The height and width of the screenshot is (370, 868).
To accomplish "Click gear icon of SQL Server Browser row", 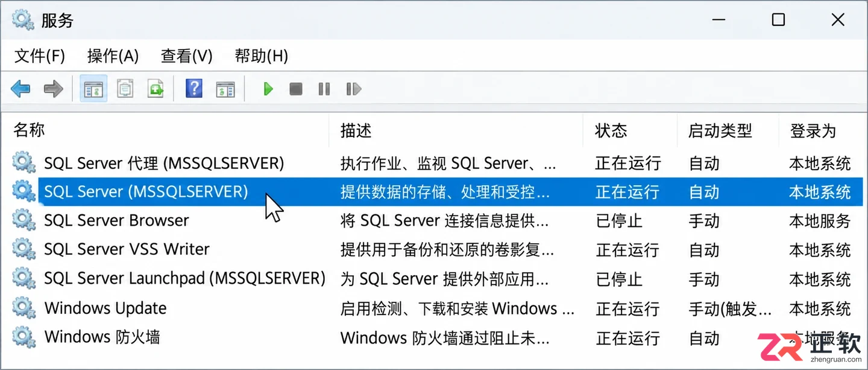I will [24, 220].
